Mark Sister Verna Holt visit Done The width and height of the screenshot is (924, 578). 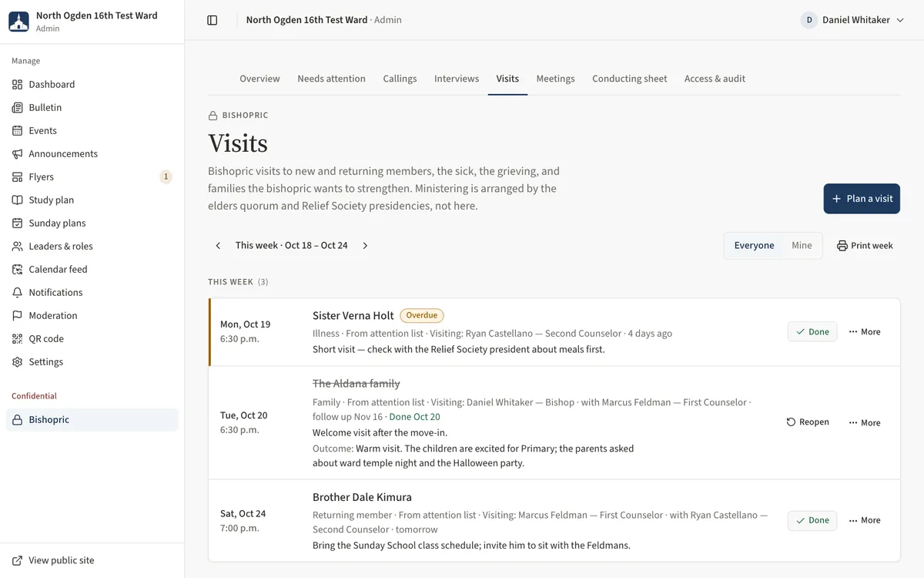(x=812, y=331)
